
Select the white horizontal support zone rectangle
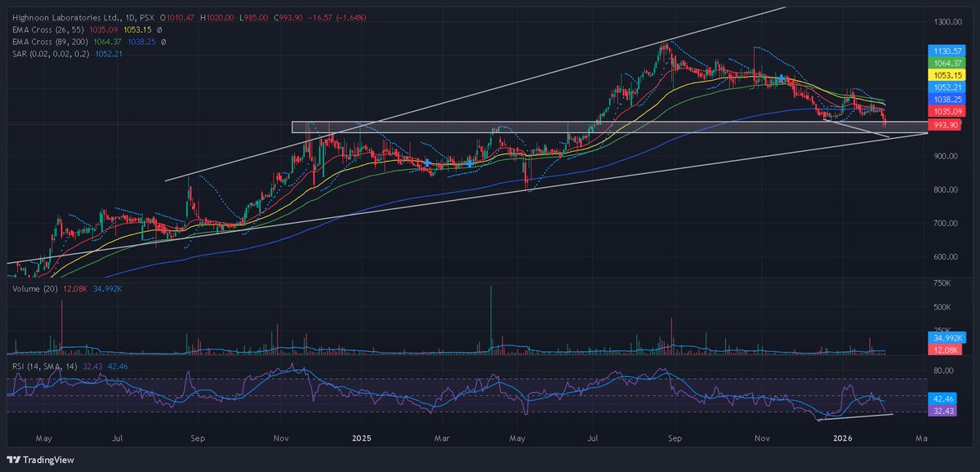[609, 127]
